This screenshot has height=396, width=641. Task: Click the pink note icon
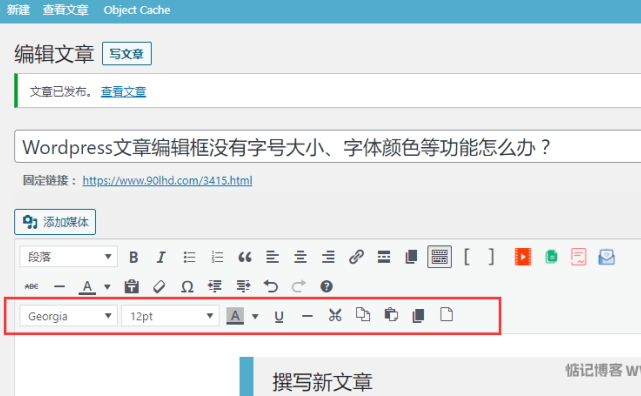coord(578,257)
